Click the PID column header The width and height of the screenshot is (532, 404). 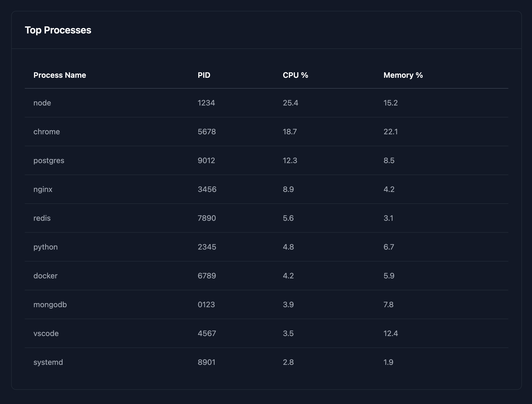pyautogui.click(x=204, y=75)
